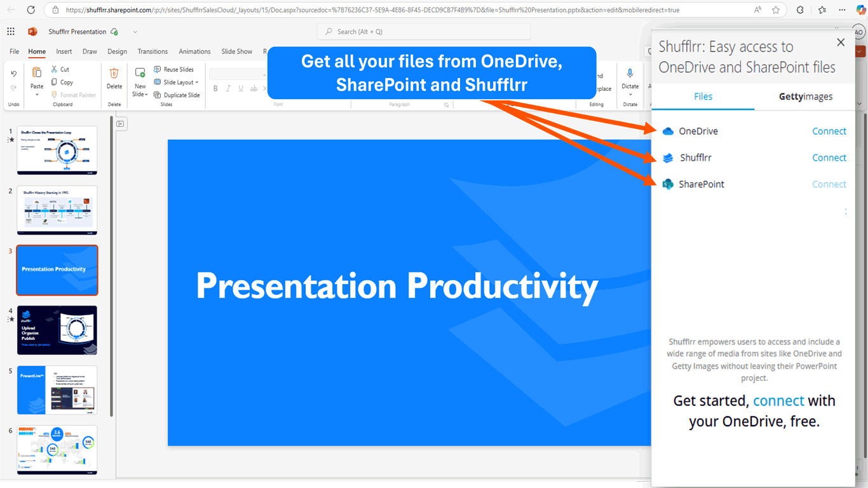Viewport: 868px width, 488px height.
Task: Open the Transitions tab
Action: coord(153,51)
